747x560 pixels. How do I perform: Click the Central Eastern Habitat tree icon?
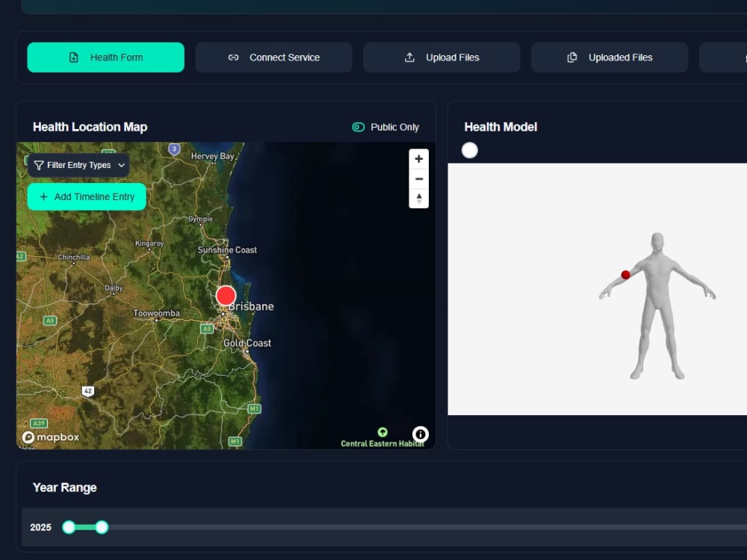(382, 432)
